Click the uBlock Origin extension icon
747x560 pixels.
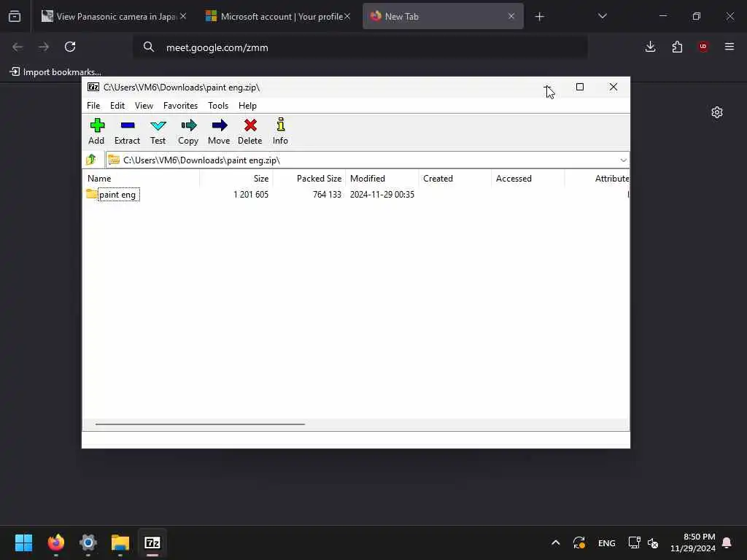pyautogui.click(x=703, y=47)
